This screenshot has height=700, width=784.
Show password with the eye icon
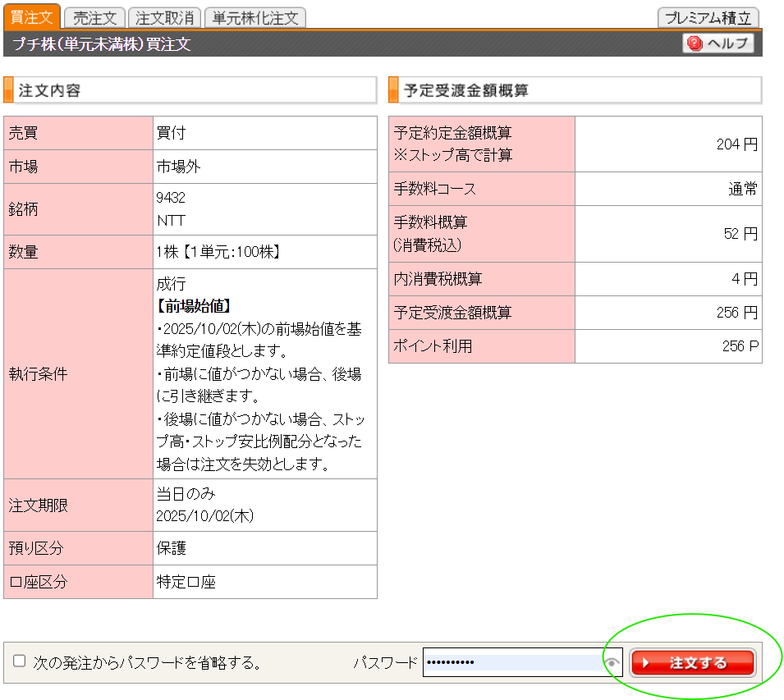pyautogui.click(x=612, y=663)
